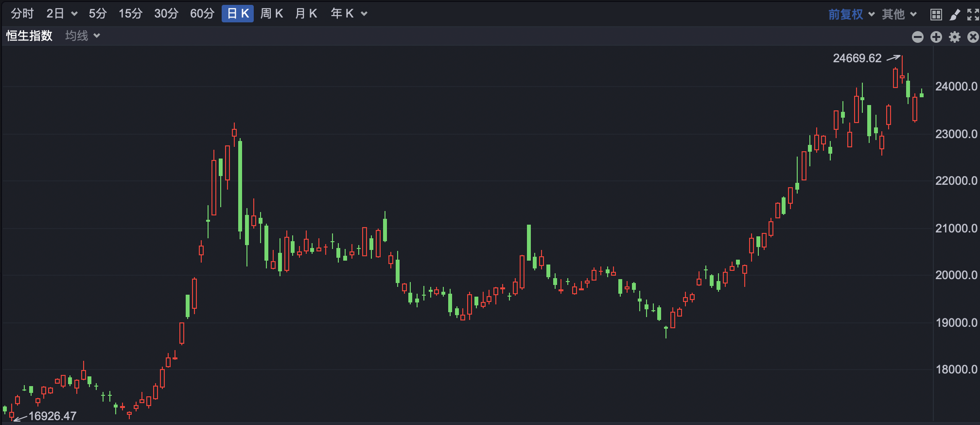
Task: Select the drawing brush tool
Action: (x=955, y=15)
